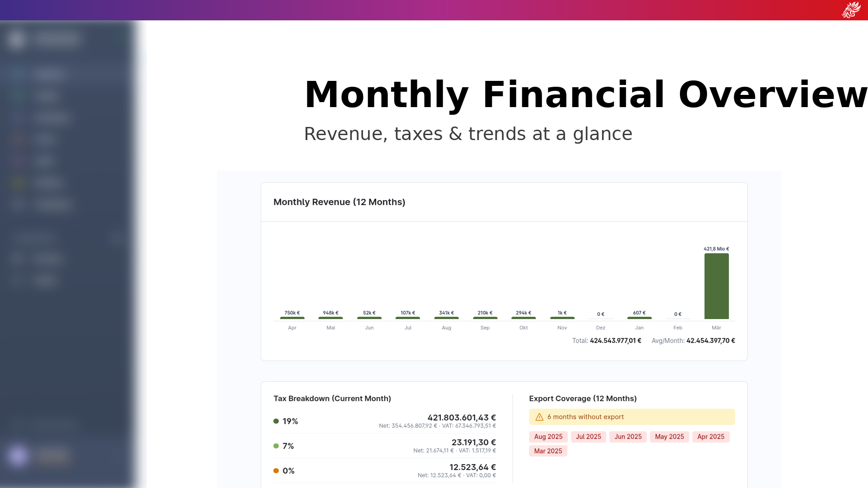
Task: Select the Aug 2025 missing export tag
Action: (548, 436)
